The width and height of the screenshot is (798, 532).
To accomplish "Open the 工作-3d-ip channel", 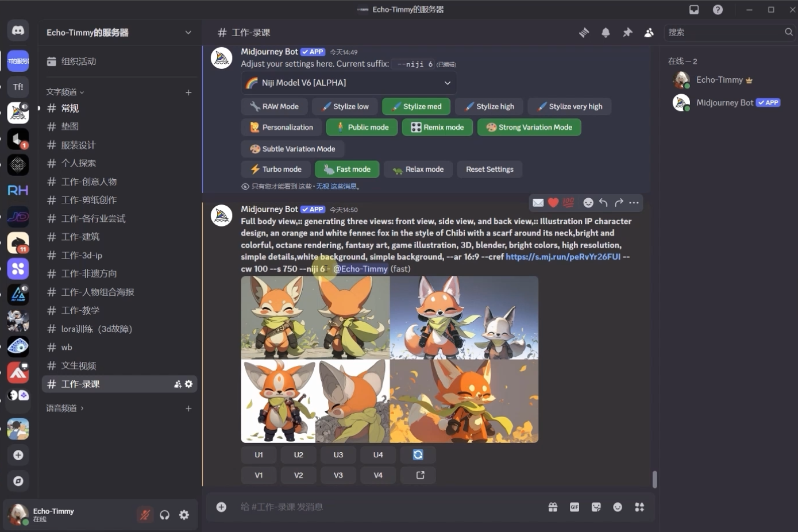I will point(119,255).
